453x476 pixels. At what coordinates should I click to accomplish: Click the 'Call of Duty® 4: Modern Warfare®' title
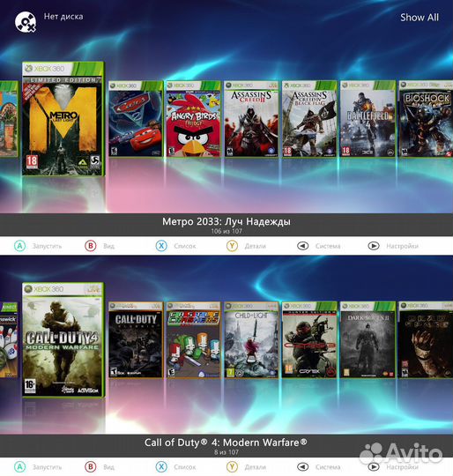[x=226, y=443]
